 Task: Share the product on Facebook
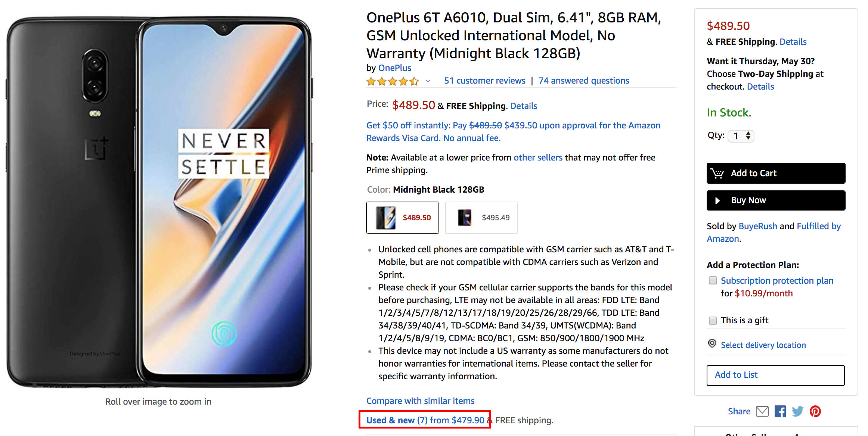[x=780, y=411]
